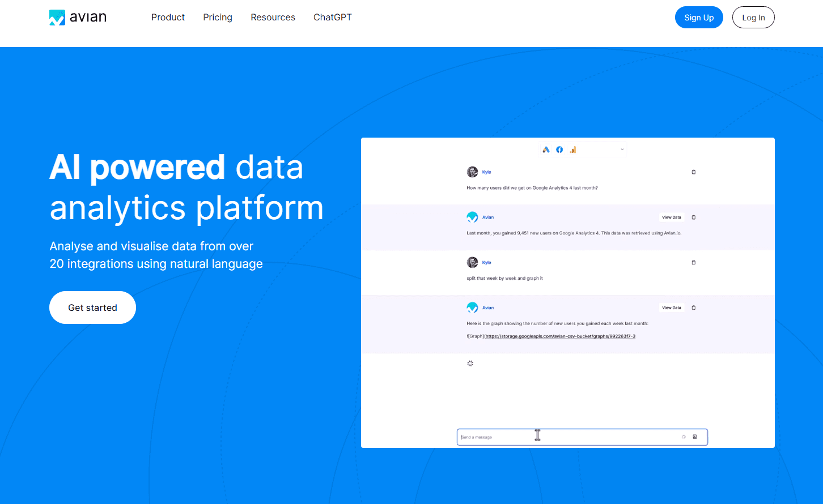The height and width of the screenshot is (504, 823).
Task: Click the Get started button
Action: click(x=92, y=307)
